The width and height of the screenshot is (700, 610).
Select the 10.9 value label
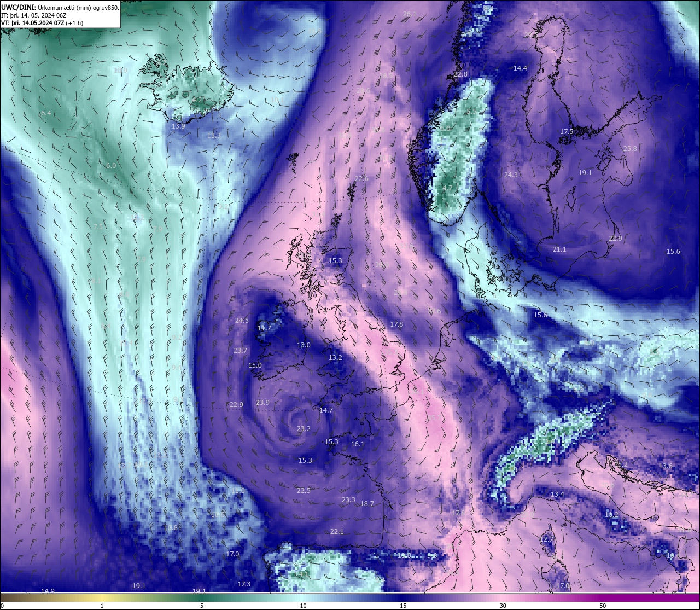pyautogui.click(x=120, y=70)
